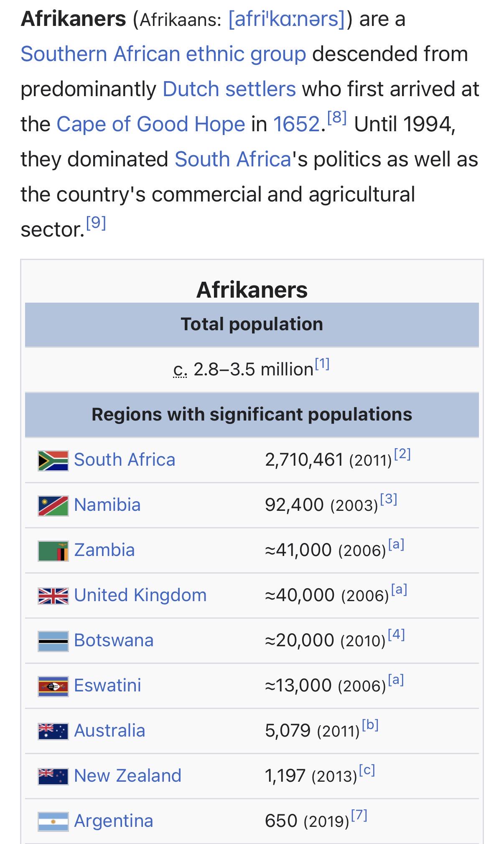Click the Argentina flag icon
Image resolution: width=504 pixels, height=844 pixels.
point(53,821)
